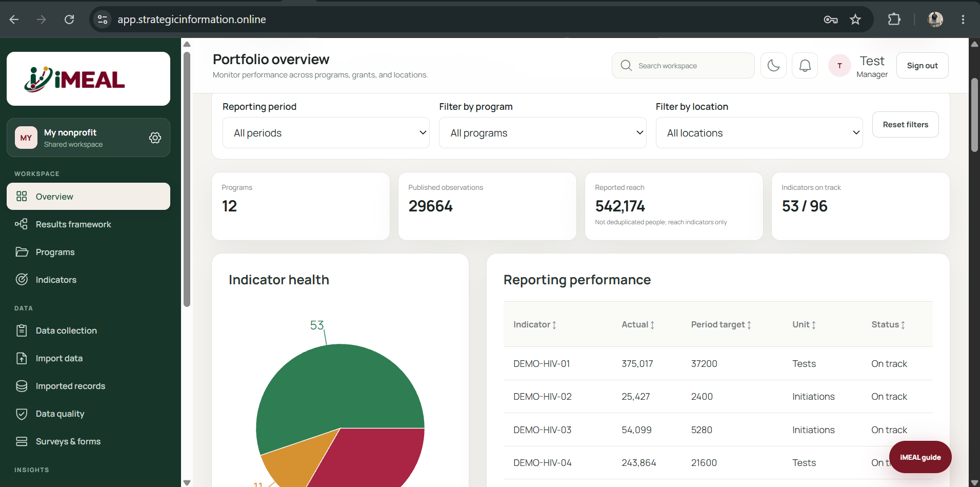980x487 pixels.
Task: Click the Indicators target icon
Action: coord(22,280)
